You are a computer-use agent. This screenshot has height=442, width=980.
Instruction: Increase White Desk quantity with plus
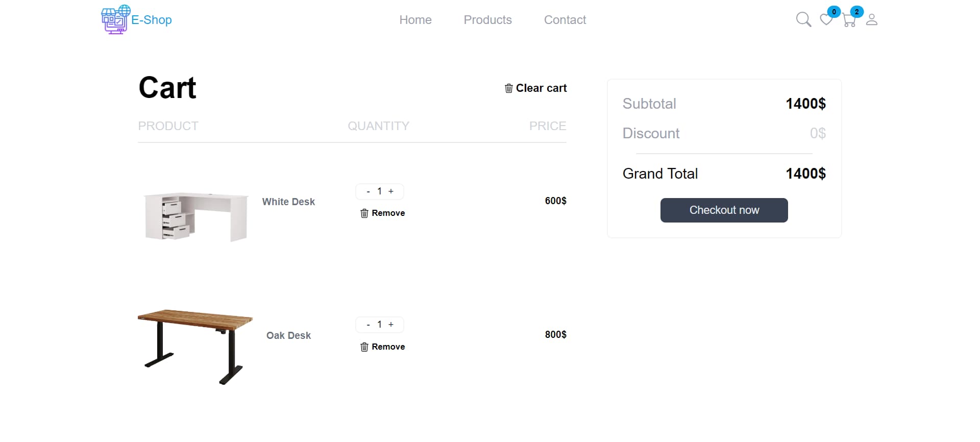(x=391, y=191)
